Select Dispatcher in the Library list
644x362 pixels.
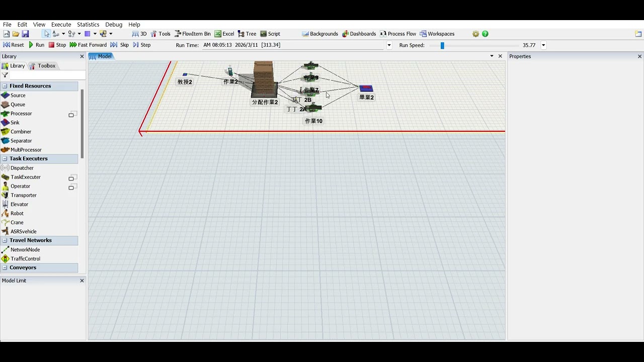click(22, 168)
